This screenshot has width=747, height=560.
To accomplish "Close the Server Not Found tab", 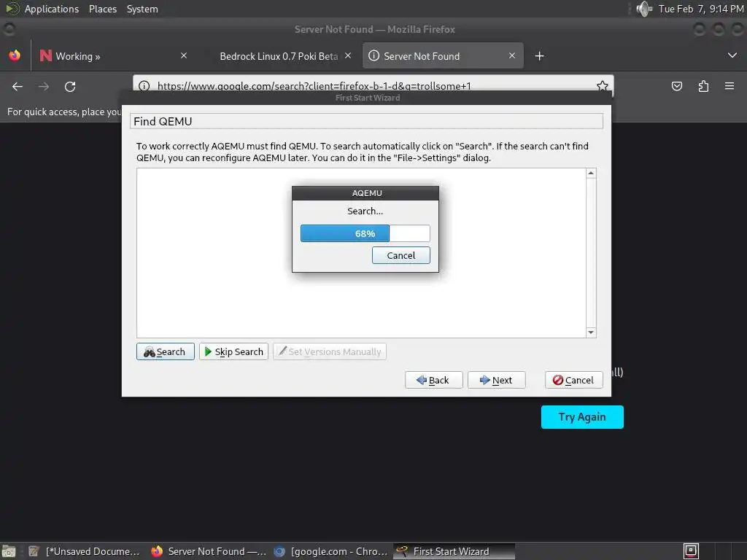I will click(x=512, y=55).
